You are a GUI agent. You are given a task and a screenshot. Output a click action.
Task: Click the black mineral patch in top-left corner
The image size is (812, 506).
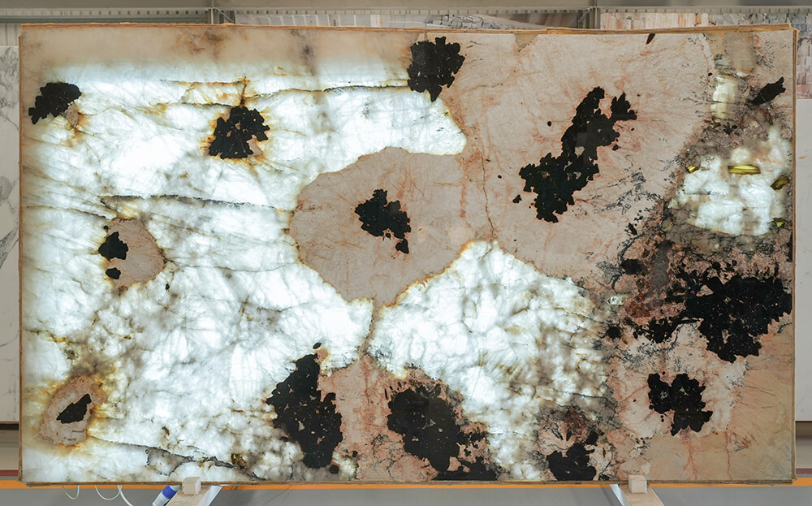(x=54, y=101)
